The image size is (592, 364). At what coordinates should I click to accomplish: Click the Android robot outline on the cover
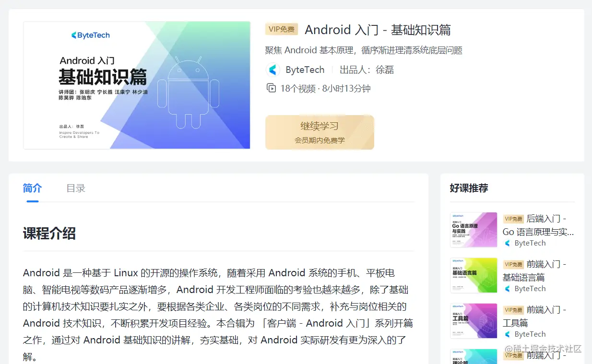[188, 93]
